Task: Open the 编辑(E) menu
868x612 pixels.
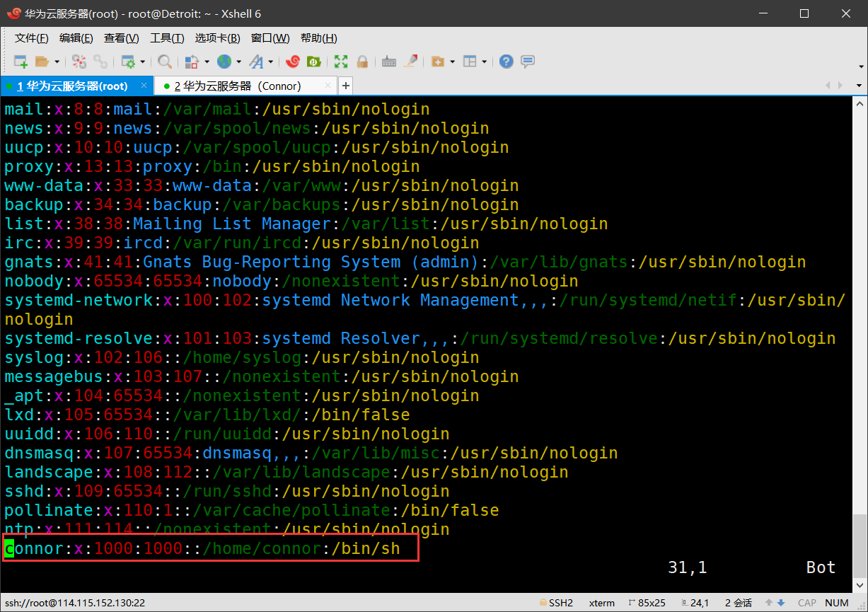Action: pos(76,38)
